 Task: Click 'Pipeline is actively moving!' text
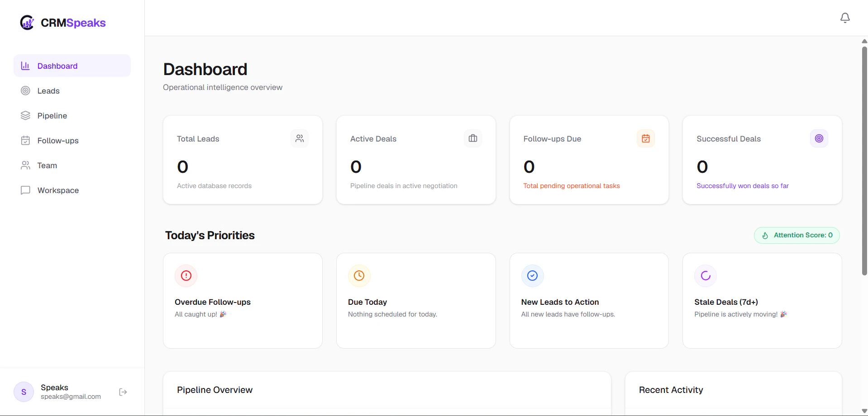point(736,314)
